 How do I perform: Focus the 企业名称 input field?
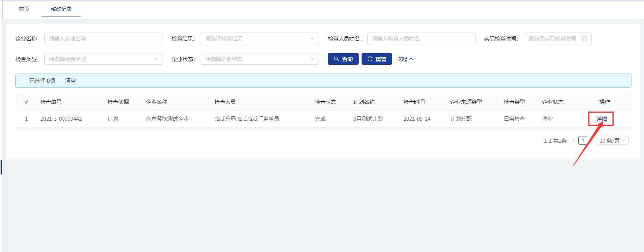coord(103,38)
